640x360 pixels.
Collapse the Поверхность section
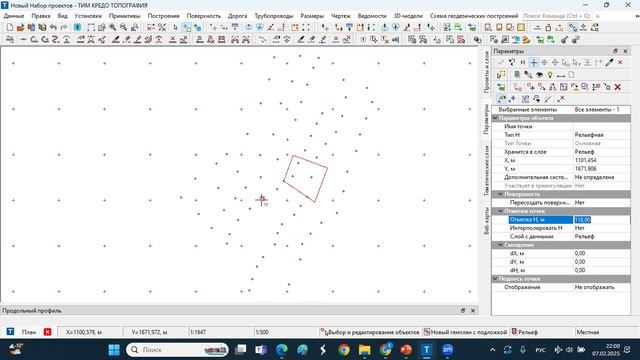[x=501, y=194]
